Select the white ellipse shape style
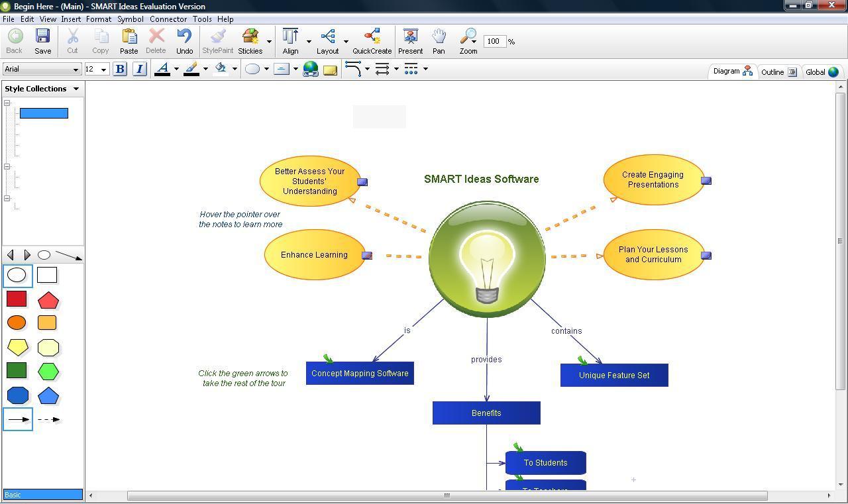Image resolution: width=848 pixels, height=504 pixels. [17, 276]
